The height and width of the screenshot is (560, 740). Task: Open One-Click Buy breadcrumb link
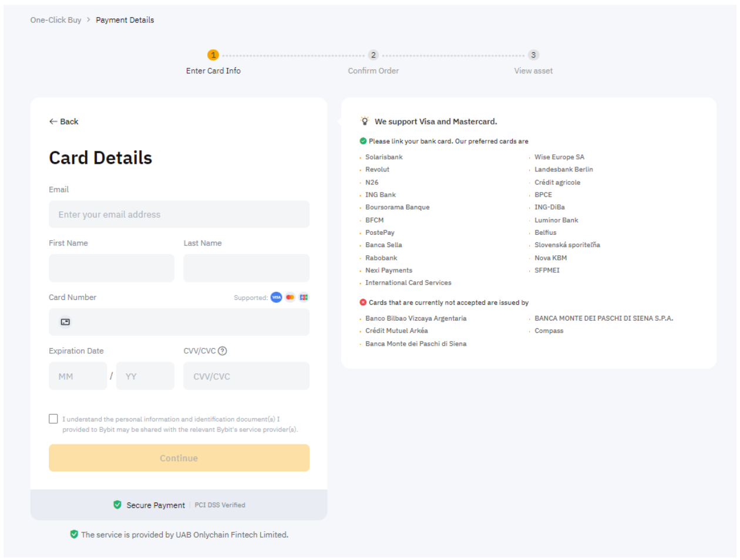click(x=56, y=20)
